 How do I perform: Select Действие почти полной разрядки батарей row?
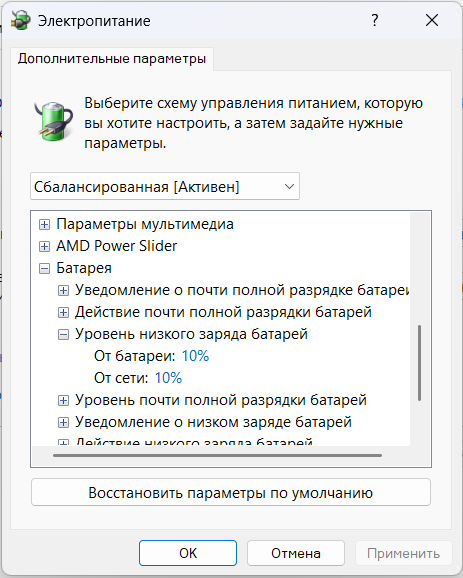click(x=223, y=312)
